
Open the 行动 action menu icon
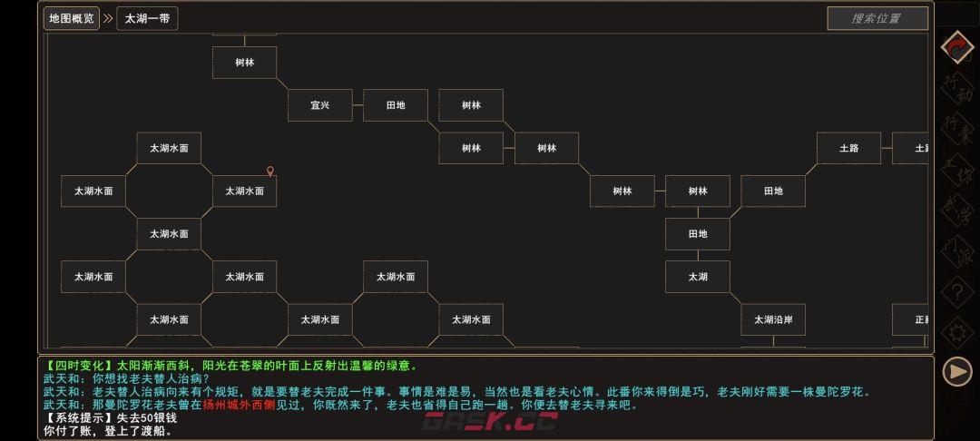[956, 88]
